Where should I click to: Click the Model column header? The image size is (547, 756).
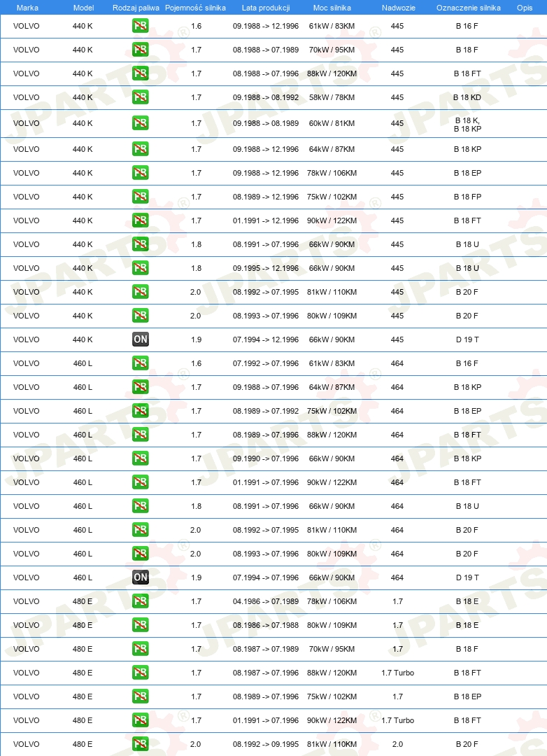click(83, 8)
